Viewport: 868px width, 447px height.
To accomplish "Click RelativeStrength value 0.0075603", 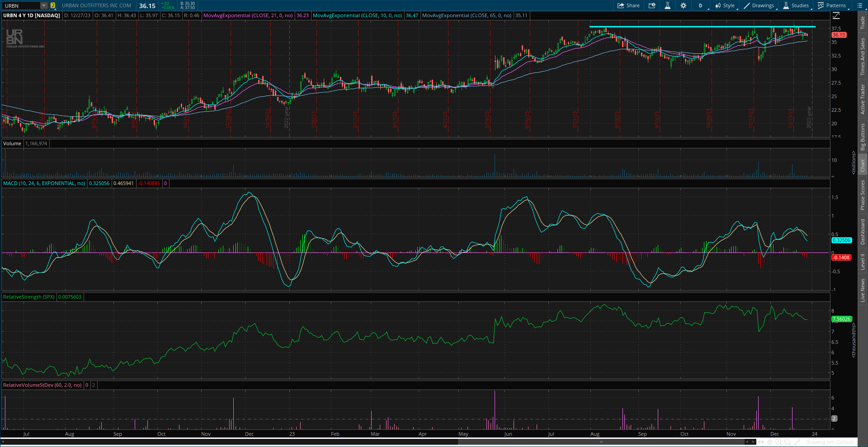I will tap(70, 297).
